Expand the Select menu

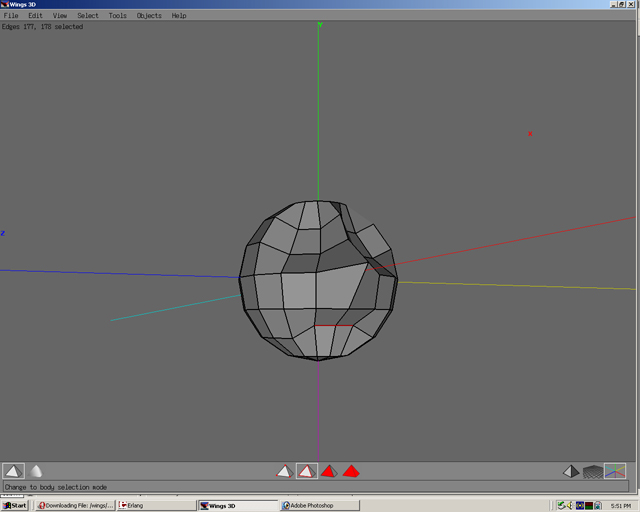pos(88,16)
